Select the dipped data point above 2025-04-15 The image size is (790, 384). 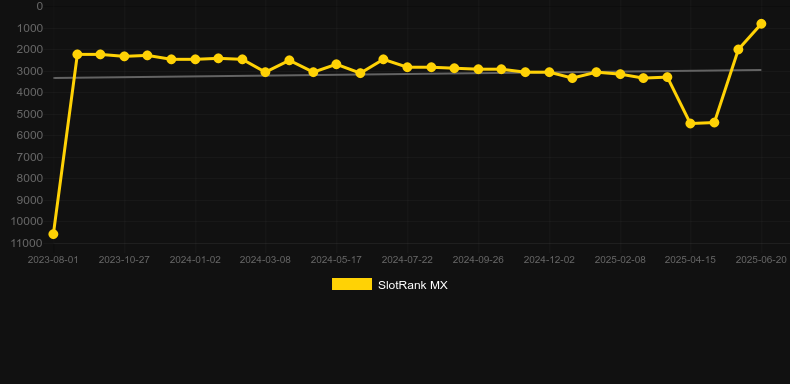pos(690,123)
